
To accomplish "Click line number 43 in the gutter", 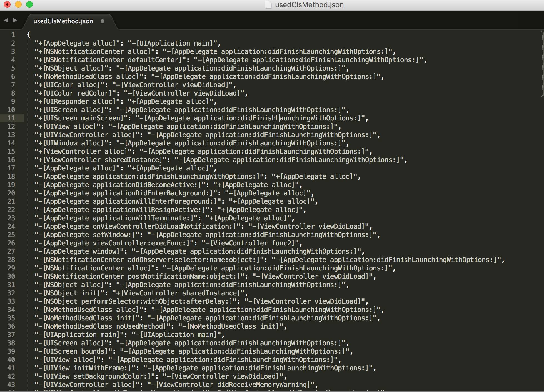I will pyautogui.click(x=11, y=385).
